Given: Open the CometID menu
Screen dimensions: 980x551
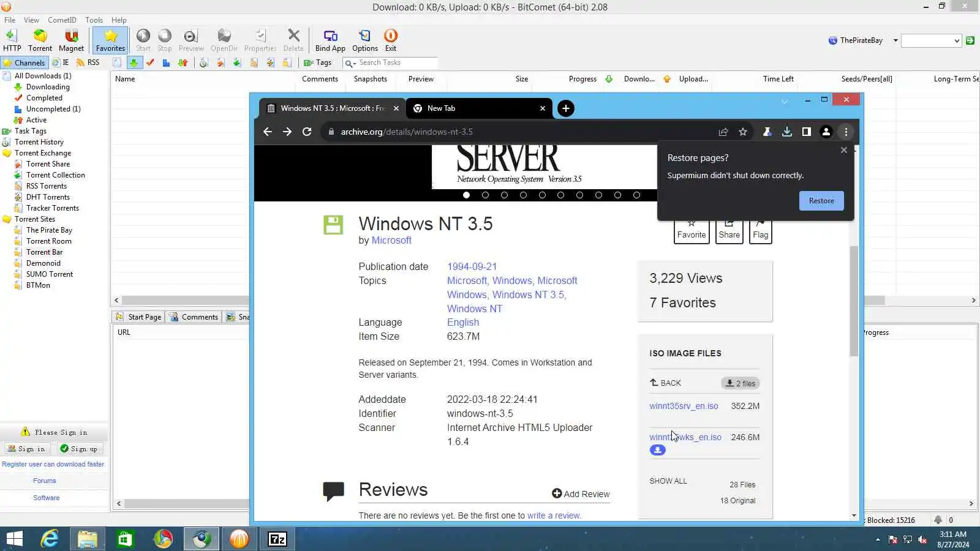Looking at the screenshot, I should tap(62, 20).
